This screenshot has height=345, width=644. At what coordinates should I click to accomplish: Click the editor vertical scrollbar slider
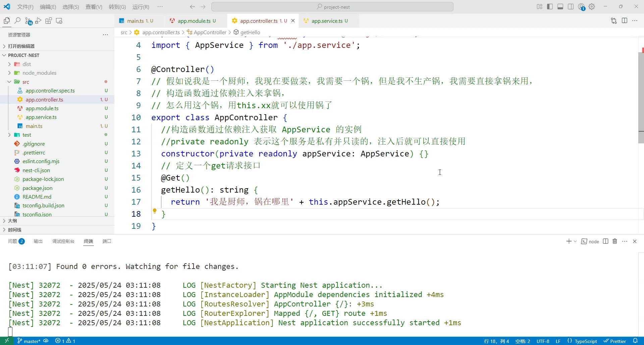pyautogui.click(x=641, y=98)
